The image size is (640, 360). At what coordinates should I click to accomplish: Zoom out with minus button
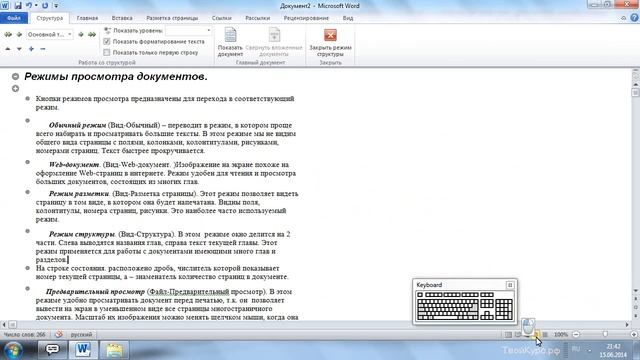coord(576,335)
